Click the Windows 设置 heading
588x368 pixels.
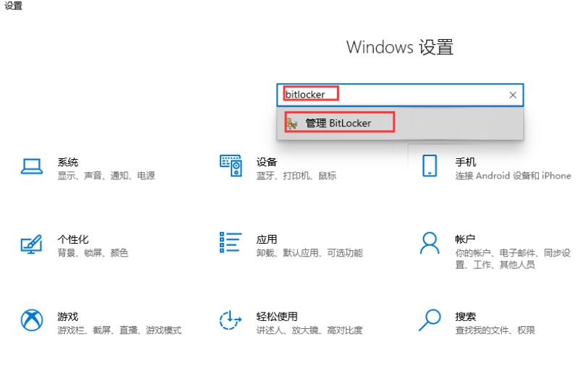[x=400, y=47]
